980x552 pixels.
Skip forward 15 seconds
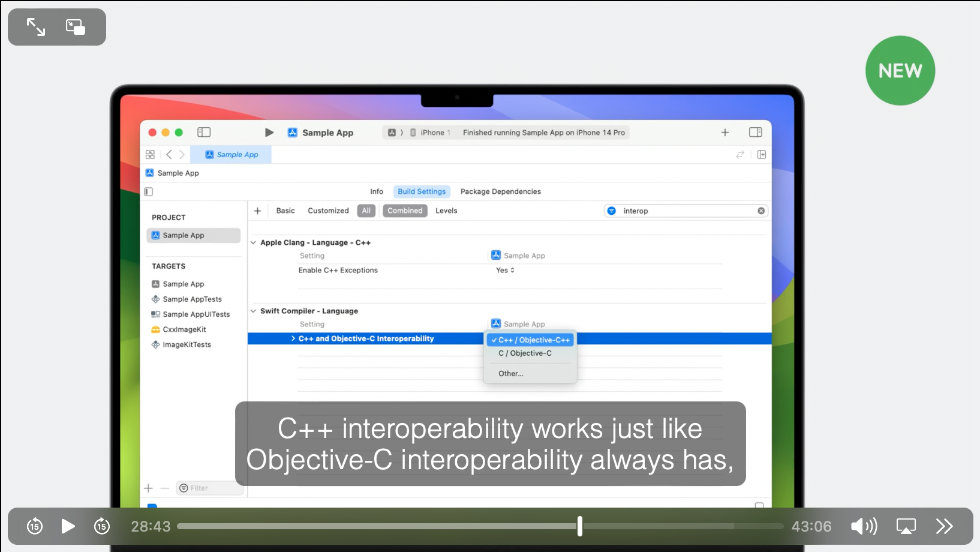click(x=102, y=526)
